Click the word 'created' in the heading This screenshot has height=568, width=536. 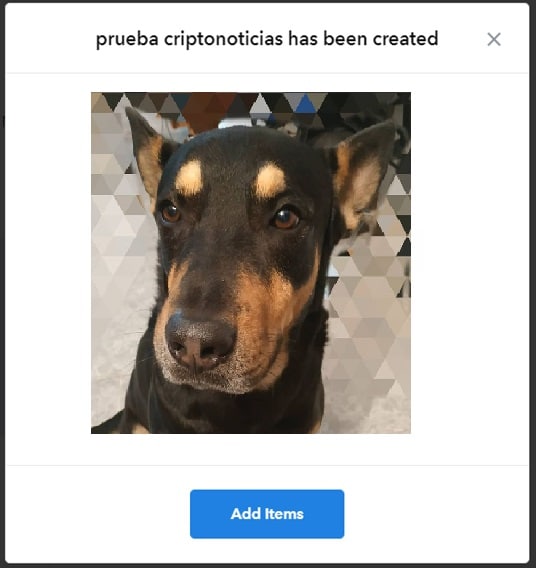click(406, 38)
